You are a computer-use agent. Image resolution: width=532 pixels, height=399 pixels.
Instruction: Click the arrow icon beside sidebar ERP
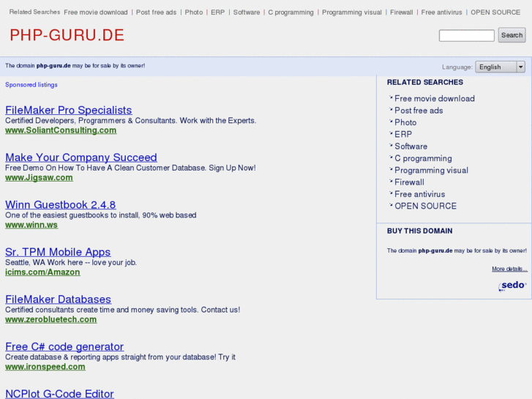(391, 133)
